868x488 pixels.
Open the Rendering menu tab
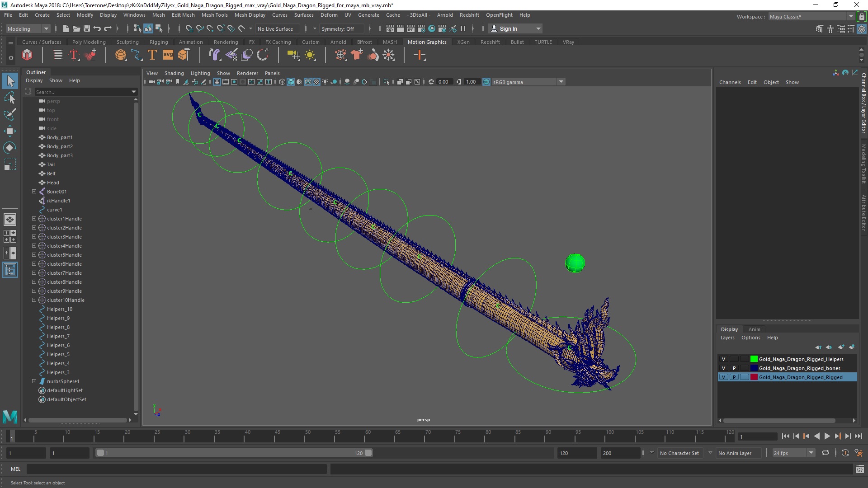[x=226, y=42]
